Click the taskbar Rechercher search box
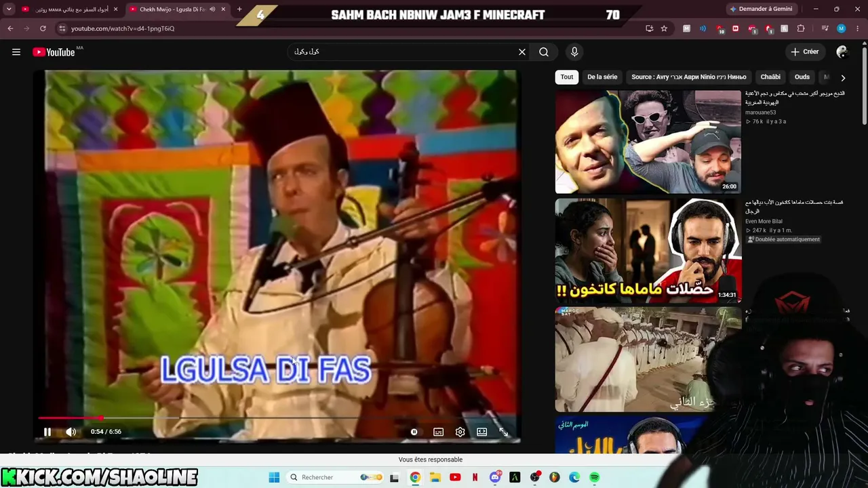 point(336,478)
